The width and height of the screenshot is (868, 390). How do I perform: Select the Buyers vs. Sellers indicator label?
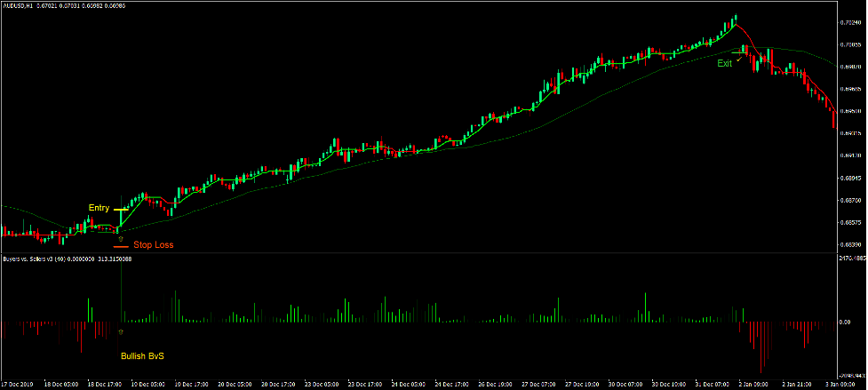pyautogui.click(x=38, y=259)
